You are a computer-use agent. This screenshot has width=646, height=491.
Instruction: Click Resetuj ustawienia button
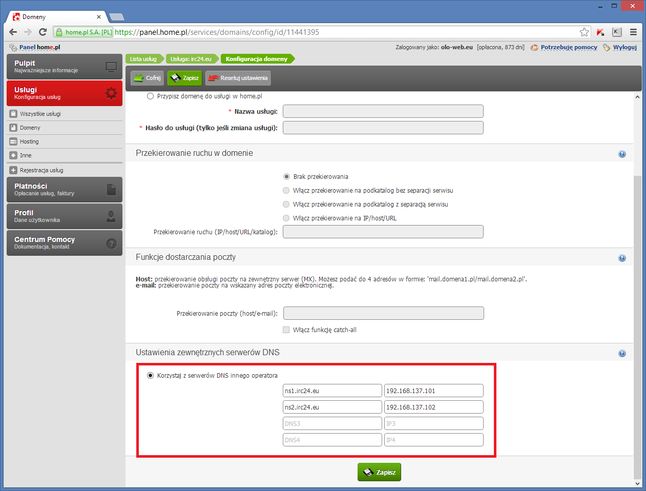click(x=238, y=78)
